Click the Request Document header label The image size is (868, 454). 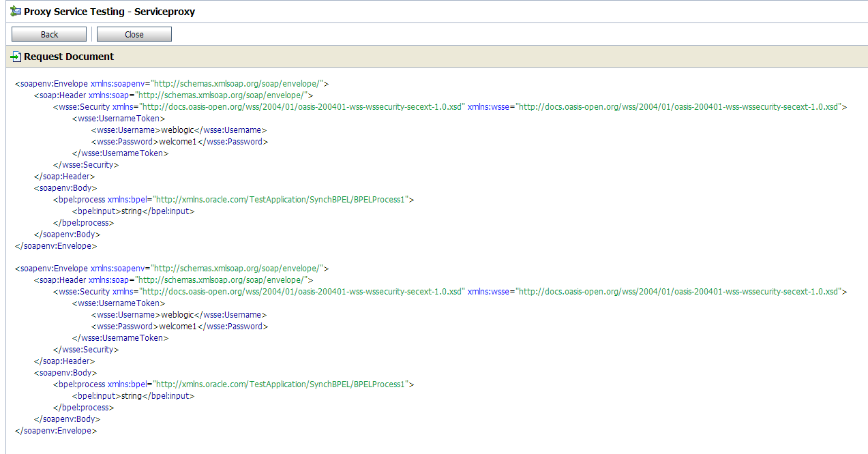[68, 57]
